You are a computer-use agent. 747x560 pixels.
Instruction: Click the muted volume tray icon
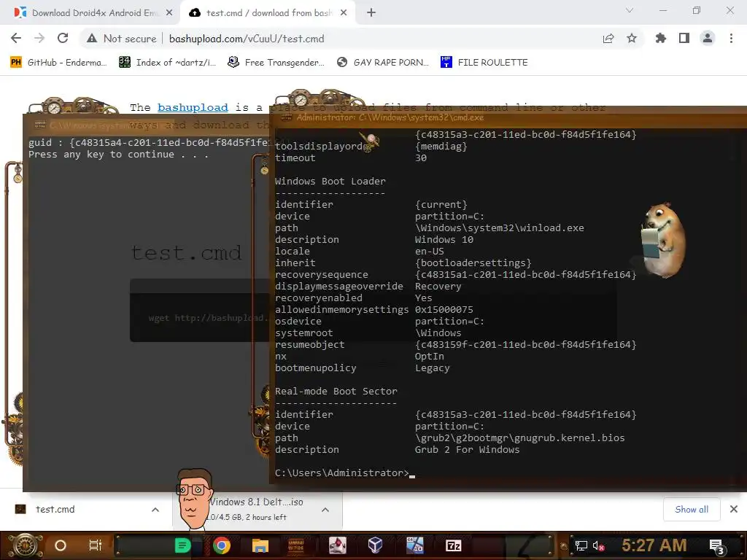(x=598, y=545)
